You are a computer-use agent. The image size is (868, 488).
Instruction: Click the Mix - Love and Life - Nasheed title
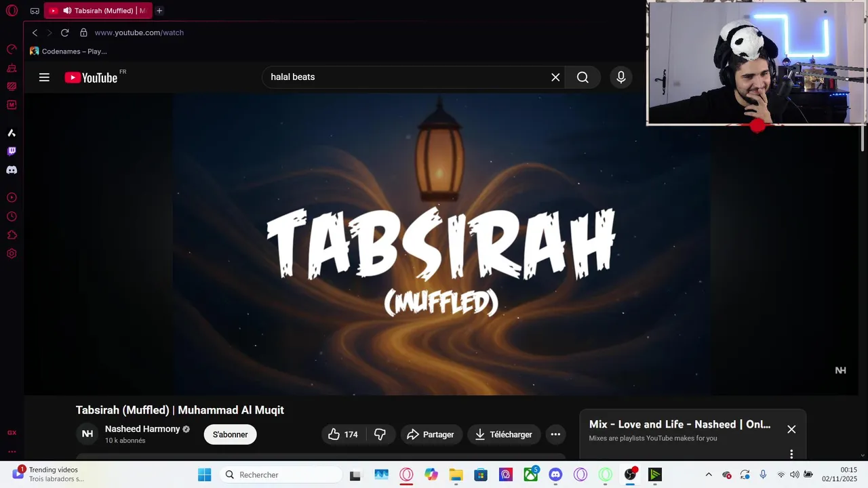(x=680, y=424)
